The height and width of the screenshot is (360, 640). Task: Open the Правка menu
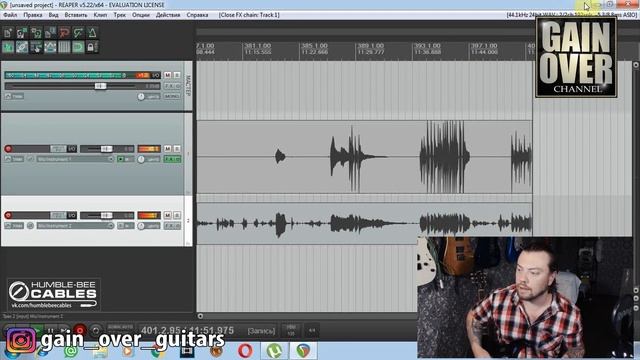(33, 15)
